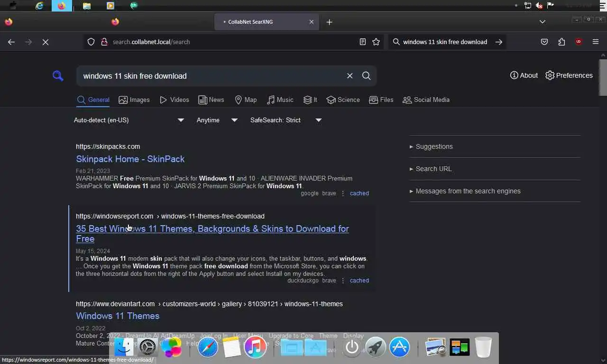607x364 pixels.
Task: Switch to the Files category tab
Action: tap(381, 100)
